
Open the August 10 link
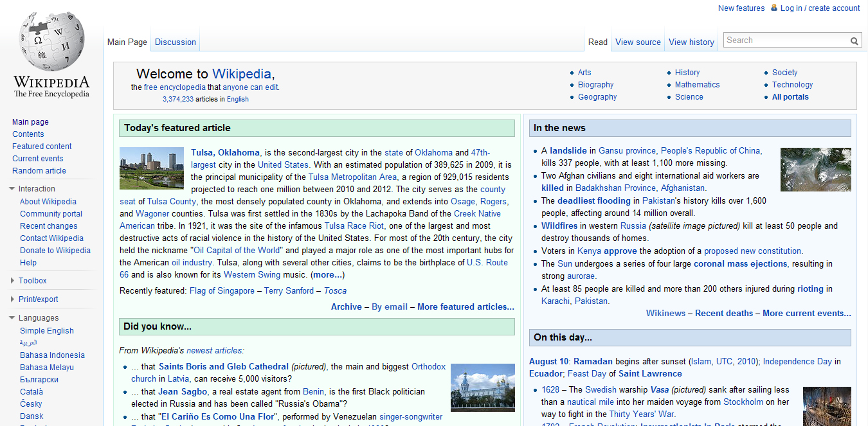[548, 362]
